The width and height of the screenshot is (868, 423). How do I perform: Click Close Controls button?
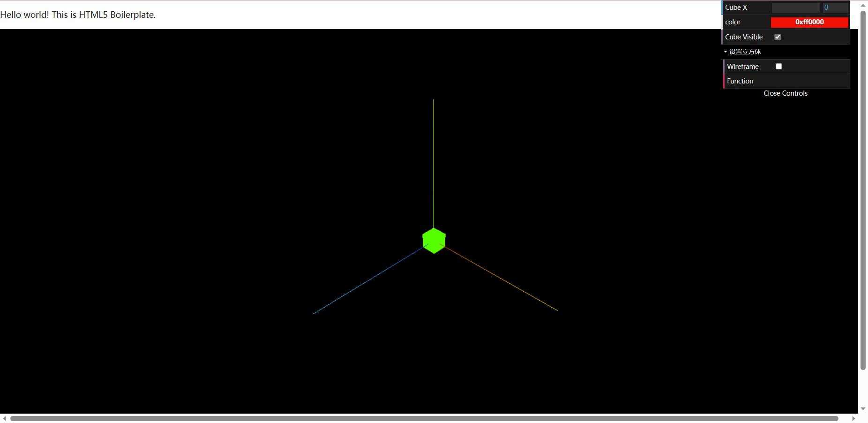(x=786, y=93)
